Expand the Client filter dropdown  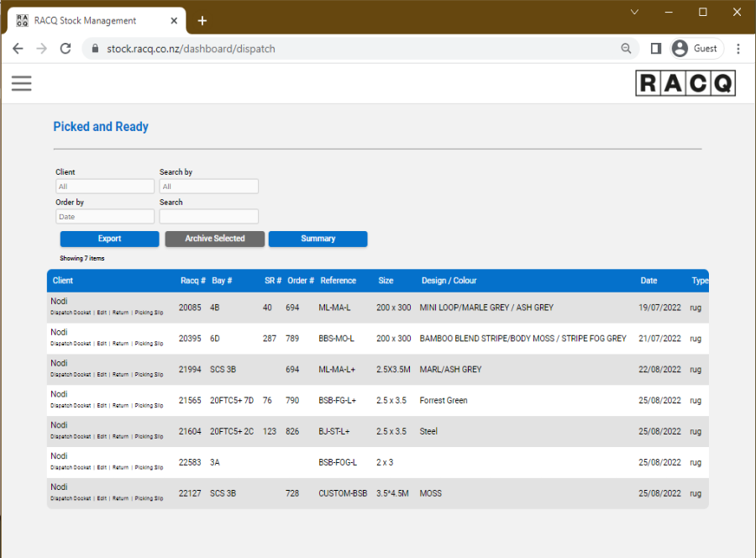pyautogui.click(x=105, y=187)
